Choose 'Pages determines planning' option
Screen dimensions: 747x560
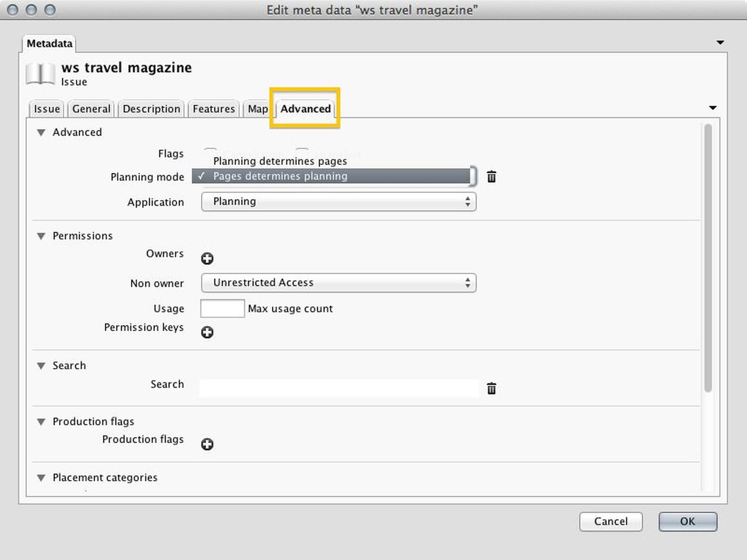280,176
